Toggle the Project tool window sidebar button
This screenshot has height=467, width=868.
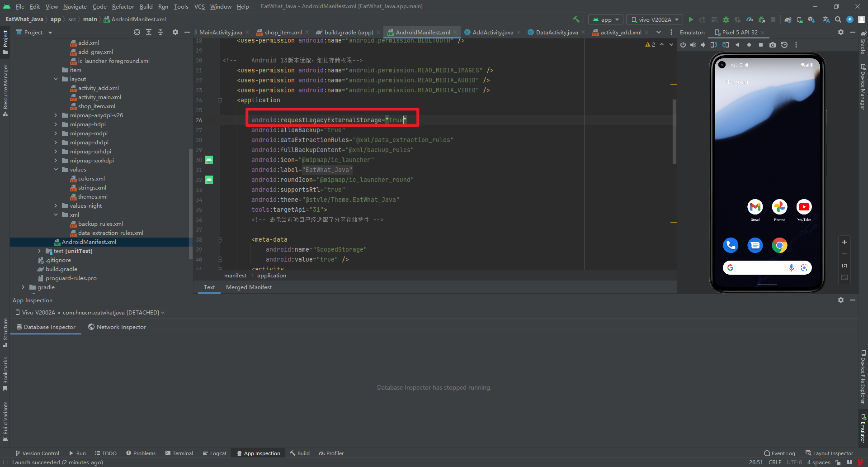(5, 43)
